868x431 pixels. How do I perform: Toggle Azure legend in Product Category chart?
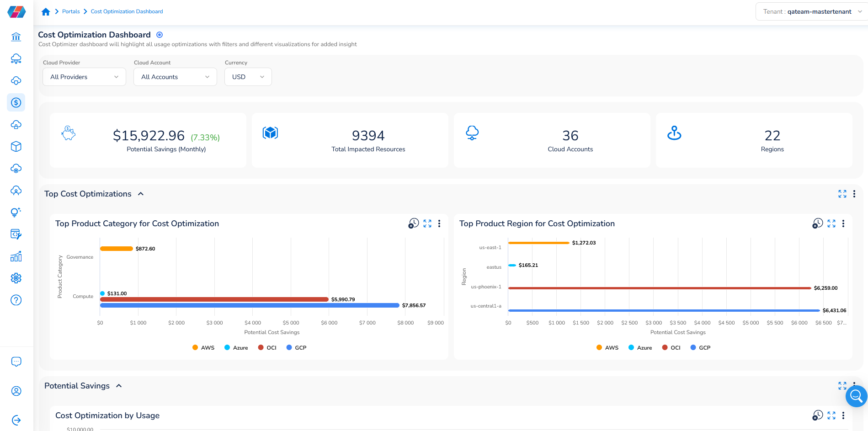tap(236, 347)
